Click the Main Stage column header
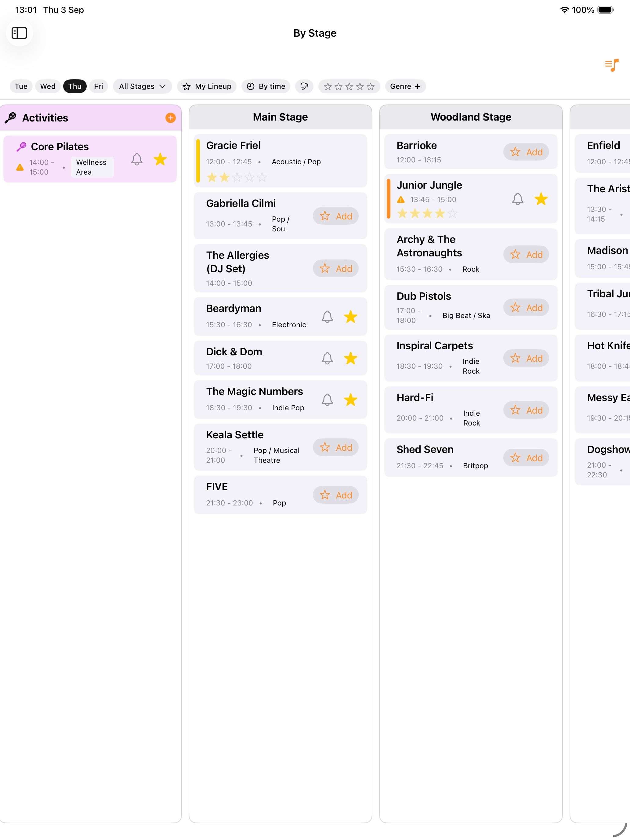 280,117
